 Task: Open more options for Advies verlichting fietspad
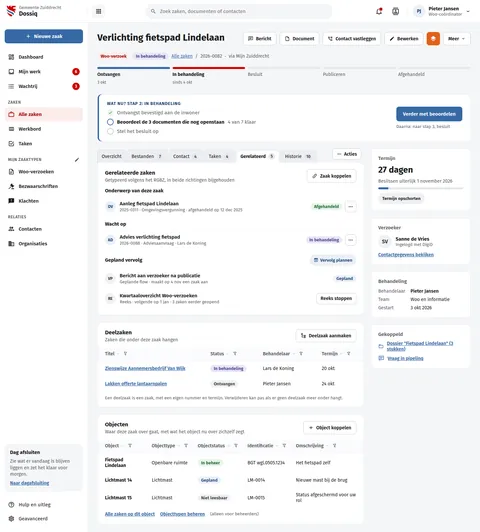[x=351, y=240]
